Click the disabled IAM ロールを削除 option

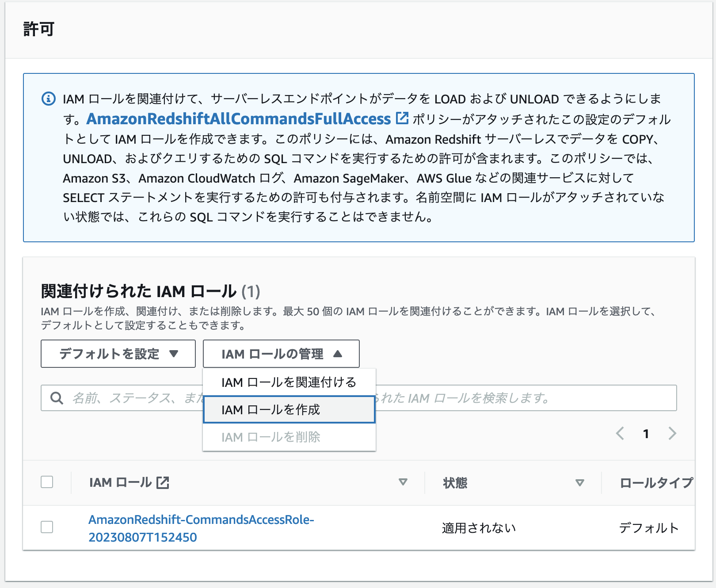tap(270, 437)
